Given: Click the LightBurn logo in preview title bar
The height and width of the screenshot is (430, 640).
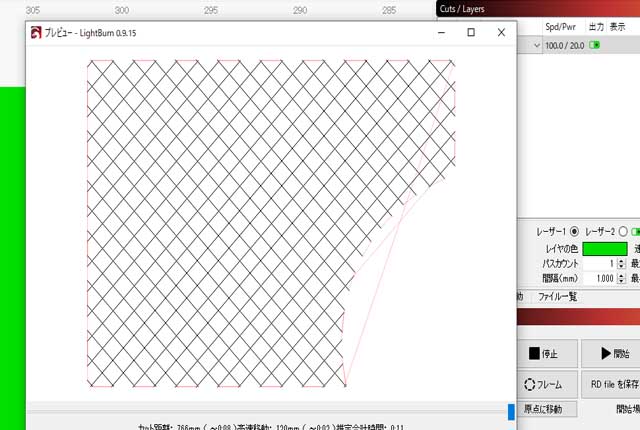Looking at the screenshot, I should 36,33.
